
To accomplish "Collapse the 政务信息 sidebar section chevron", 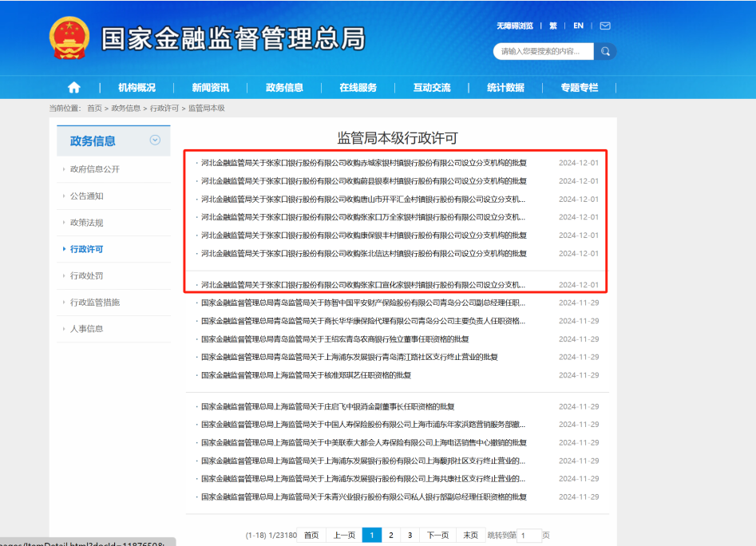I will pos(155,140).
